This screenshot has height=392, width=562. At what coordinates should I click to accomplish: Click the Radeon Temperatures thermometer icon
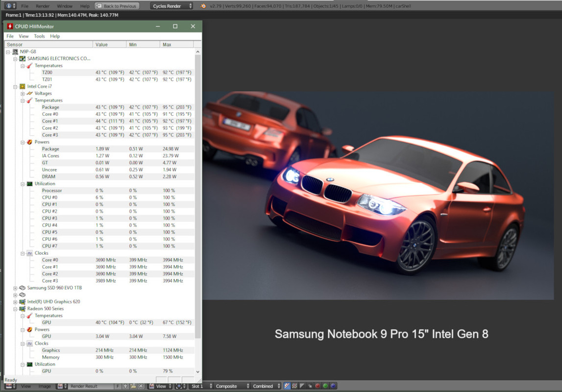[30, 316]
